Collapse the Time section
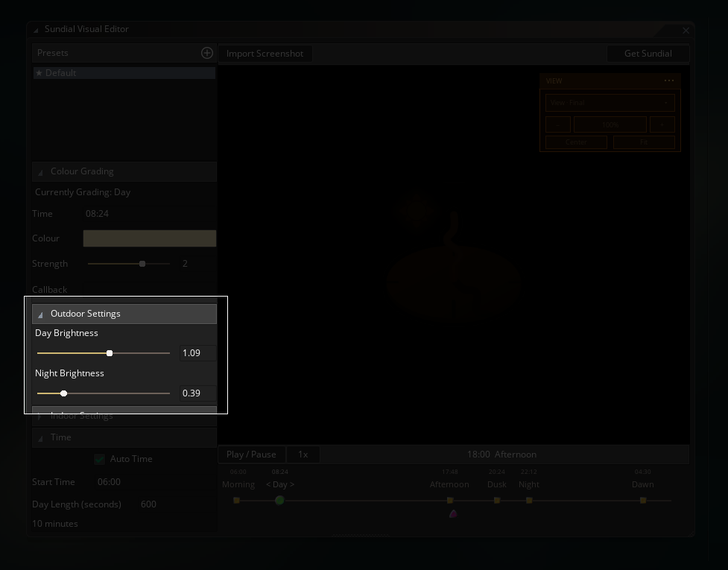728x570 pixels. [x=124, y=437]
